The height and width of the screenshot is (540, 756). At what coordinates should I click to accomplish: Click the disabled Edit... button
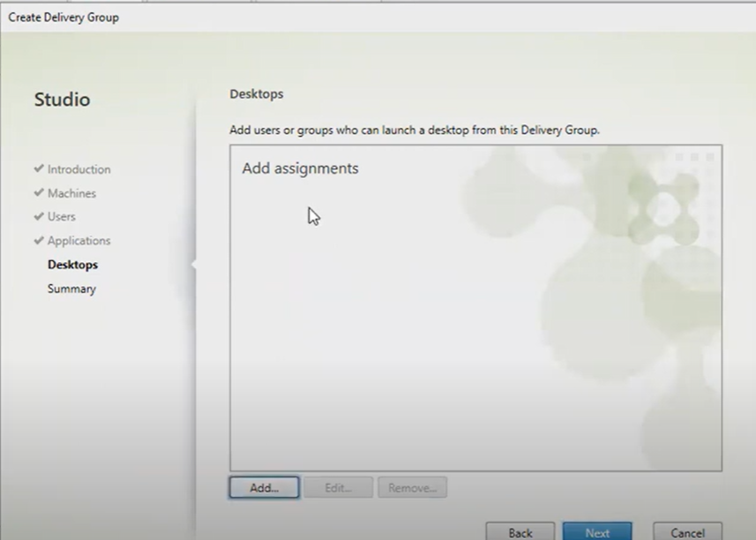tap(338, 488)
